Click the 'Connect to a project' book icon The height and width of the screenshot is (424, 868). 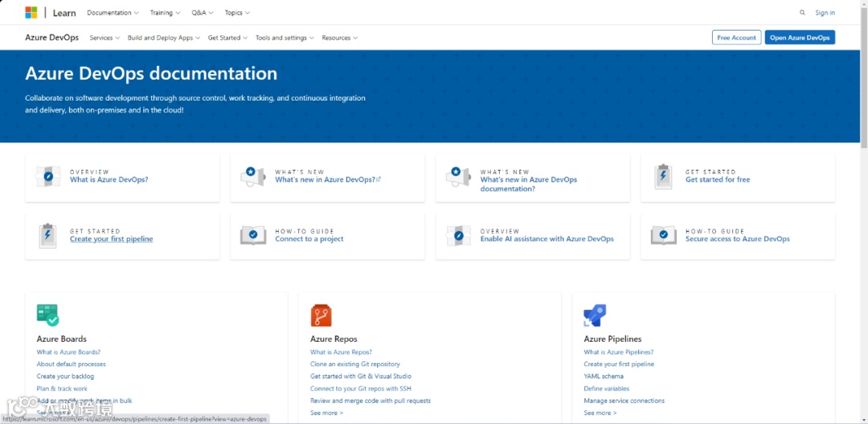(x=253, y=236)
